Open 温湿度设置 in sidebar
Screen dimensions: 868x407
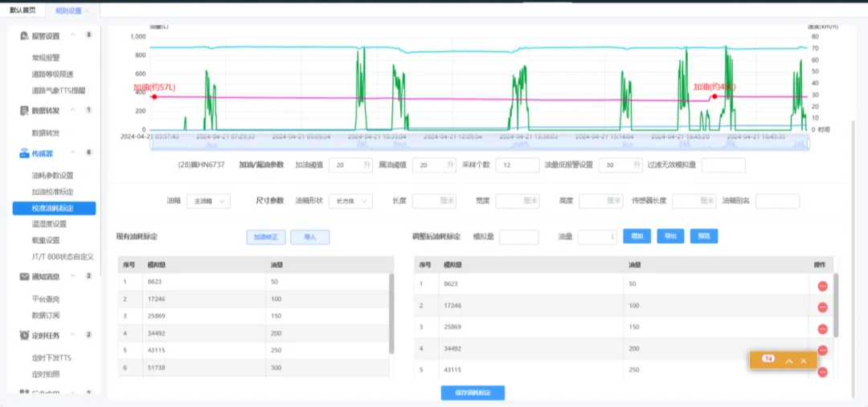pyautogui.click(x=49, y=225)
